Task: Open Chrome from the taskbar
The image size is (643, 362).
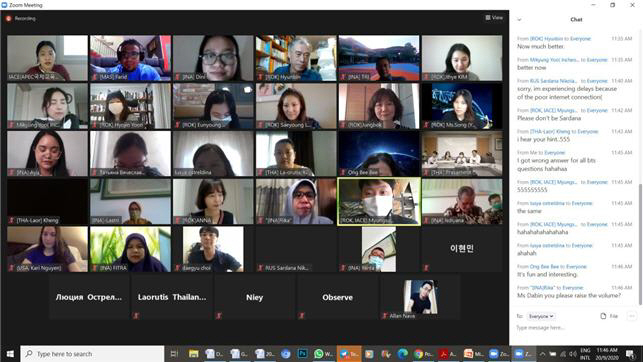Action: coord(423,353)
